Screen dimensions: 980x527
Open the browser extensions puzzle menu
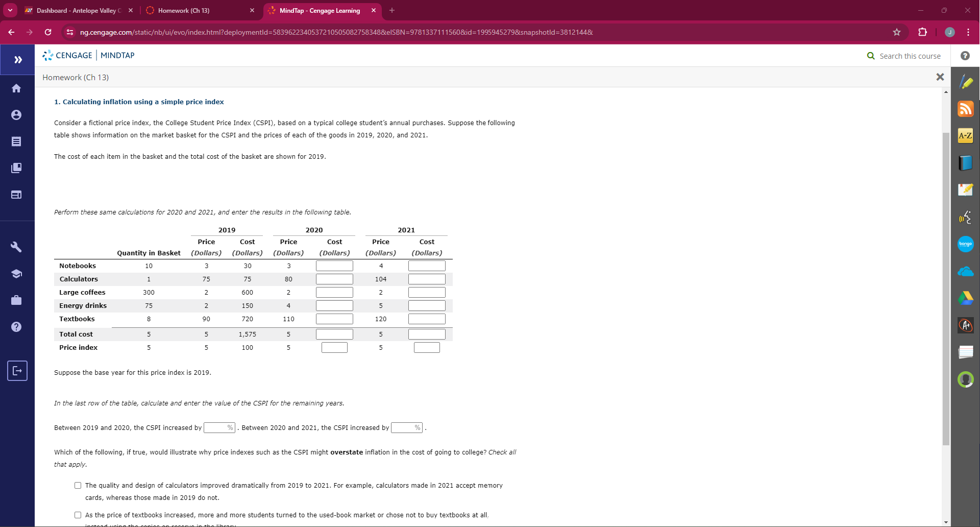tap(923, 32)
